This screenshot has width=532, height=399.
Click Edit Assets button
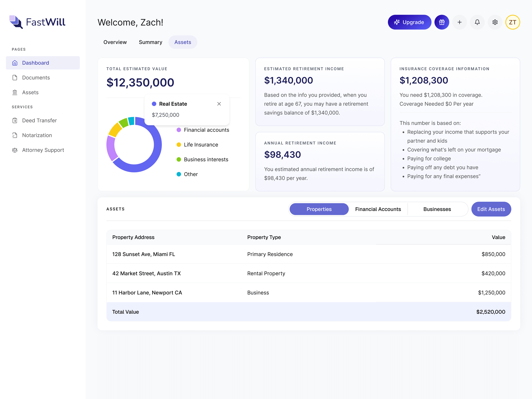coord(491,209)
